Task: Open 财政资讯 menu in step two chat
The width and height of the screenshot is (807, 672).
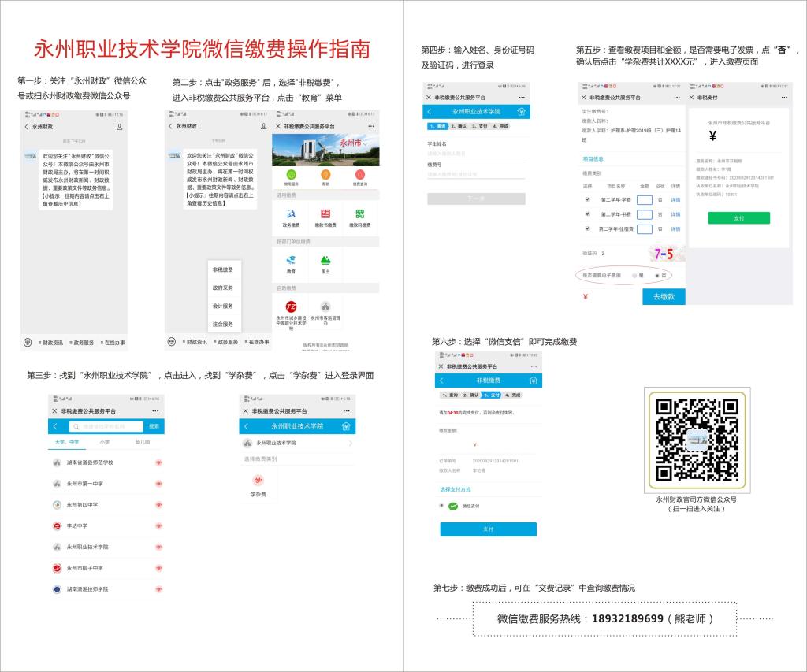Action: pos(195,342)
